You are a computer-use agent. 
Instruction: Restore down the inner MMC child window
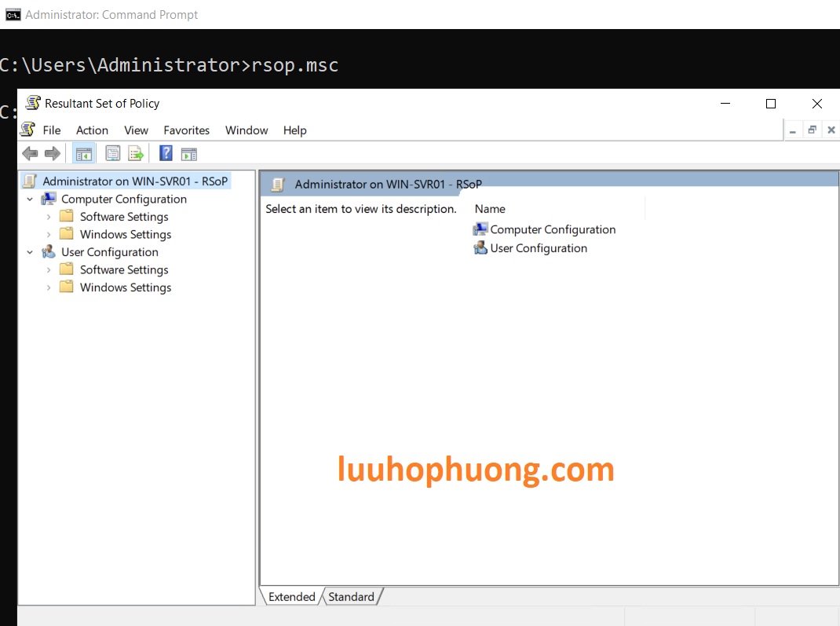tap(813, 130)
